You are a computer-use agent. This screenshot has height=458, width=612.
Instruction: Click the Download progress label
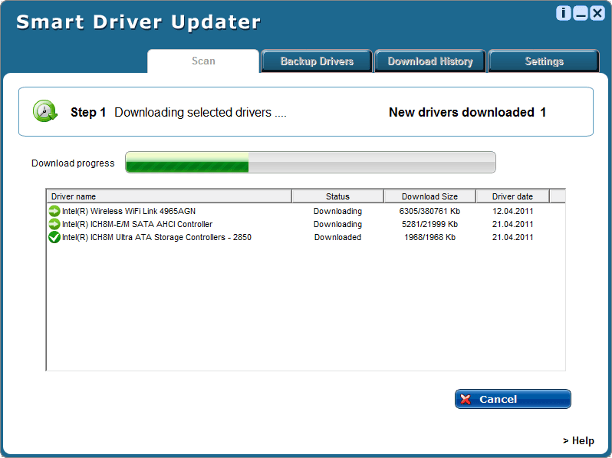pos(73,163)
